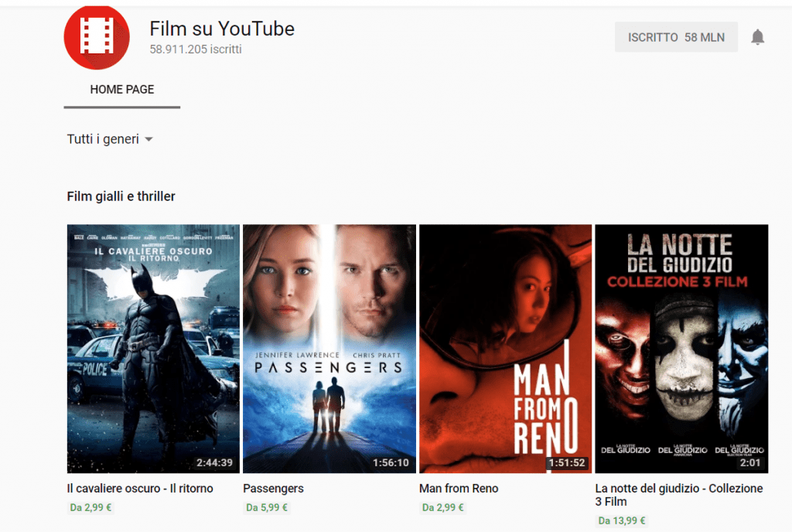Click the Film su YouTube channel name
Viewport: 792px width, 532px height.
click(x=222, y=29)
